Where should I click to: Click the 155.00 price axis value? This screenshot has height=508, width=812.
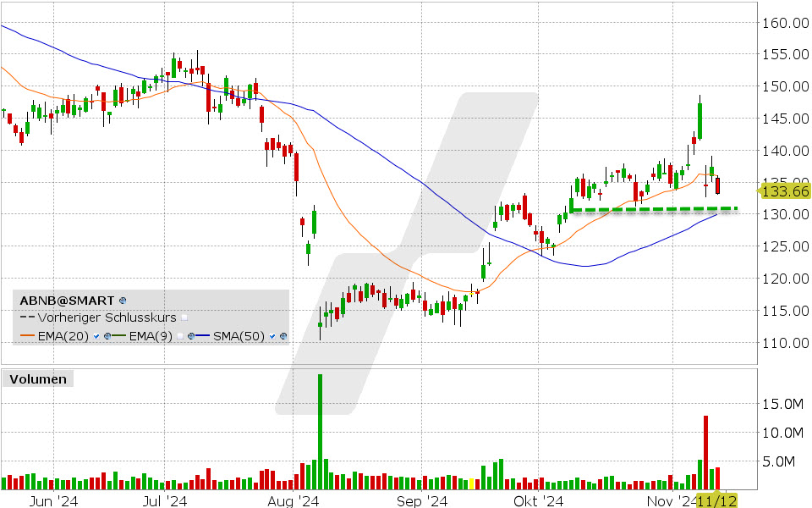786,54
